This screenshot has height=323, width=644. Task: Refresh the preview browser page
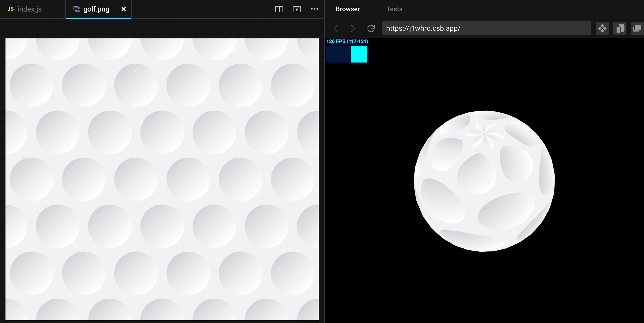click(x=371, y=28)
